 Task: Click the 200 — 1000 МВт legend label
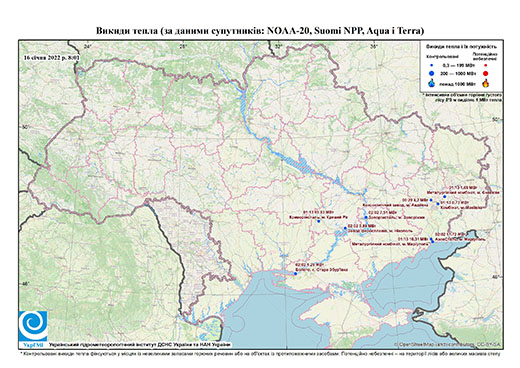[x=459, y=74]
